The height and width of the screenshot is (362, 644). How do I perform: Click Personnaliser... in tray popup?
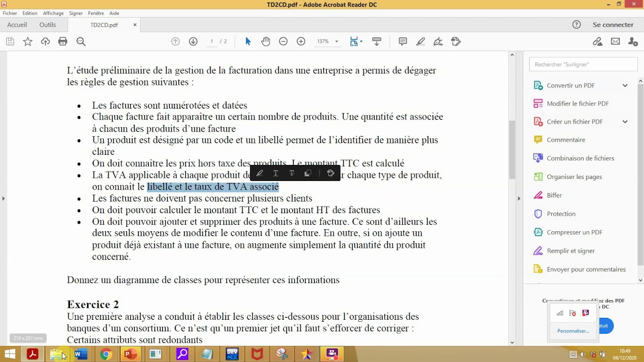click(x=573, y=331)
